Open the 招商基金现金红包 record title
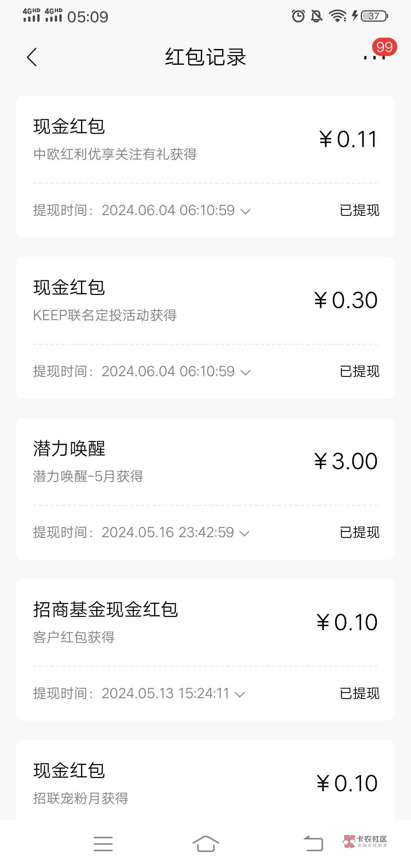 tap(105, 610)
